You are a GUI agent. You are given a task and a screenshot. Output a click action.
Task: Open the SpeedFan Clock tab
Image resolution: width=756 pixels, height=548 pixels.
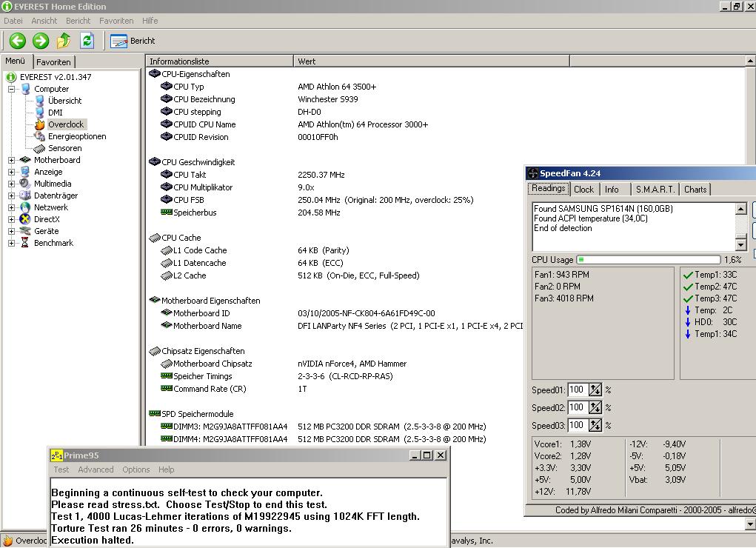tap(583, 190)
